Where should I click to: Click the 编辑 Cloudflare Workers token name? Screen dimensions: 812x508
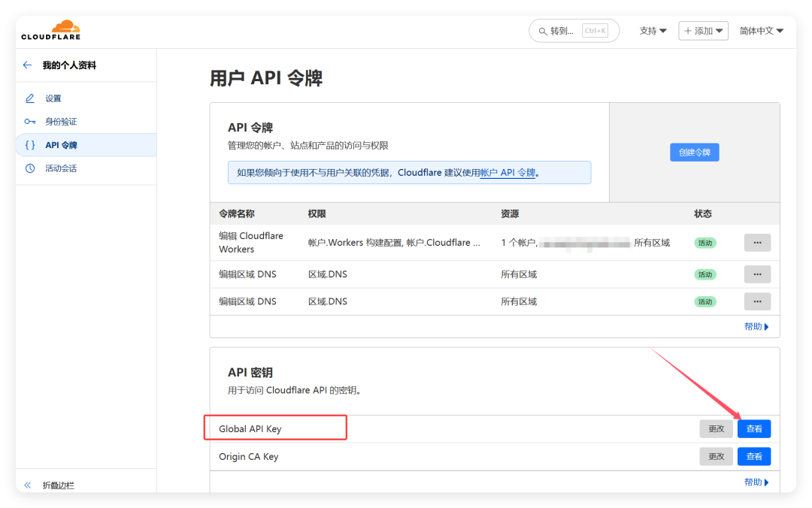click(251, 242)
